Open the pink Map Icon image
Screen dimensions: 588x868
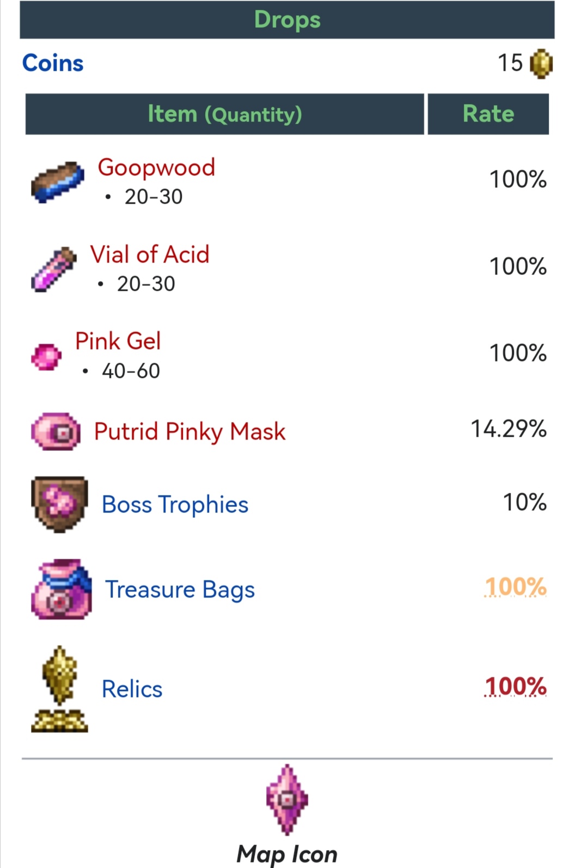(287, 800)
